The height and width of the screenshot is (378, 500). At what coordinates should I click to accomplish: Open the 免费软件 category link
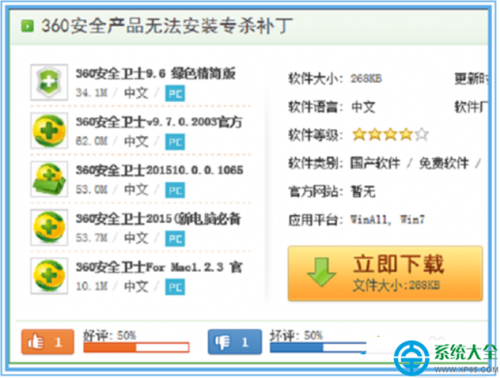pyautogui.click(x=444, y=163)
